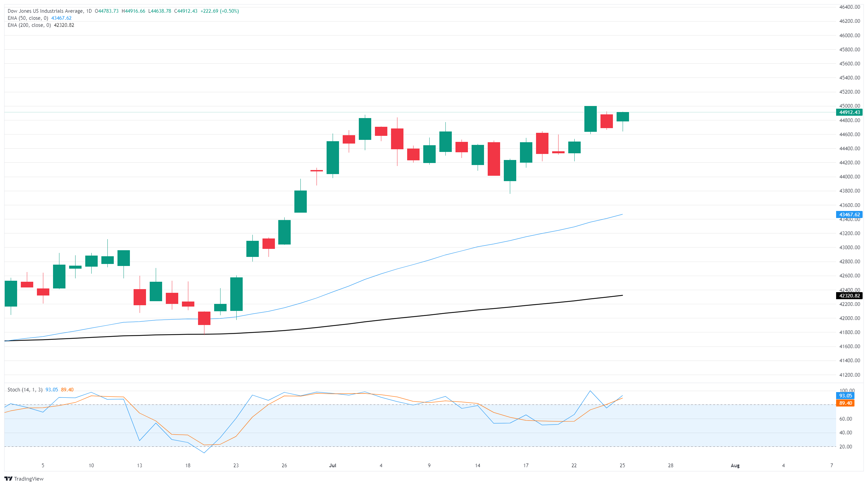Screen dimensions: 868x486
Task: Click the green current price tag 44912.43
Action: click(x=849, y=112)
